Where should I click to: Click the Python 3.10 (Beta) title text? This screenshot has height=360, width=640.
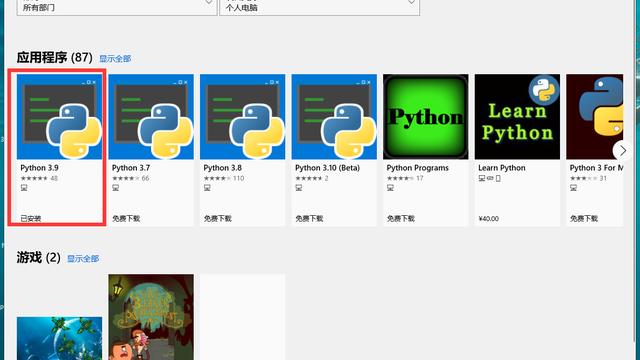tap(327, 168)
